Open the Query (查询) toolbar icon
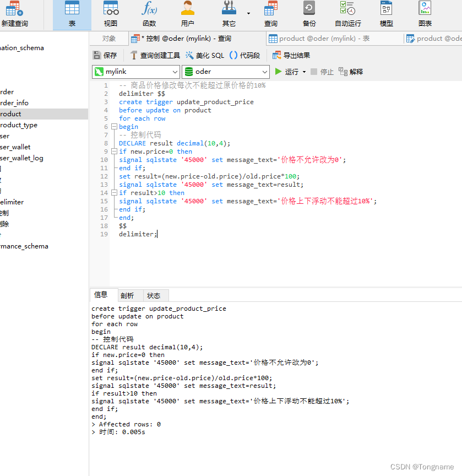The height and width of the screenshot is (476, 462). click(270, 14)
